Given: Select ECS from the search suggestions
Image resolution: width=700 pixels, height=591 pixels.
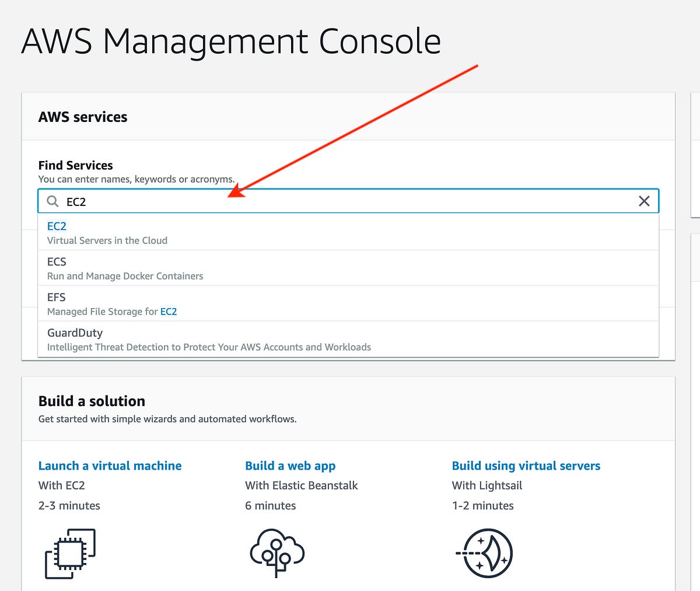Looking at the screenshot, I should (x=57, y=262).
